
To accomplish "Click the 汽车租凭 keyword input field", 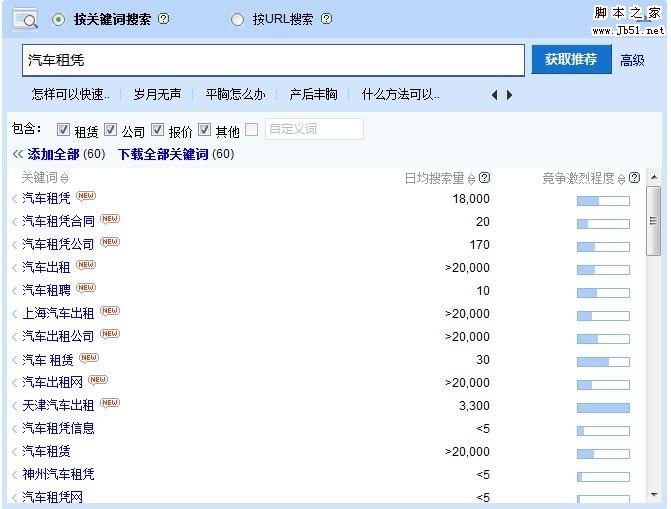I will click(272, 61).
